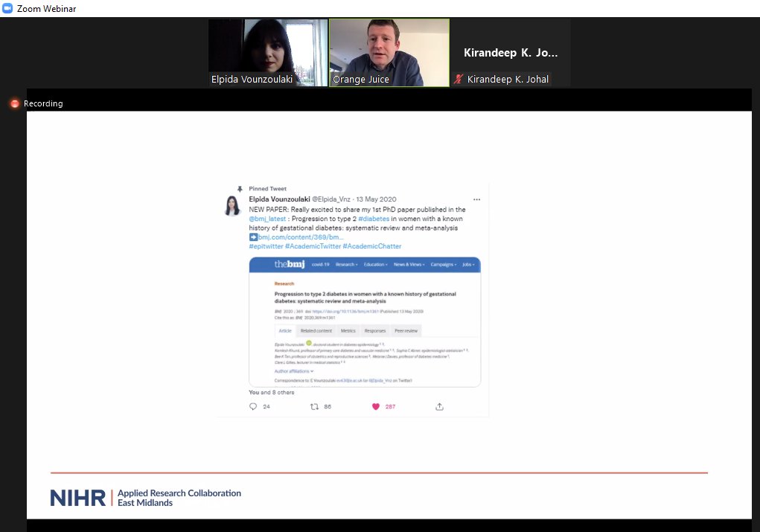This screenshot has height=532, width=760.
Task: Click the Elpida Vounzoulaki tweet author name
Action: 279,199
